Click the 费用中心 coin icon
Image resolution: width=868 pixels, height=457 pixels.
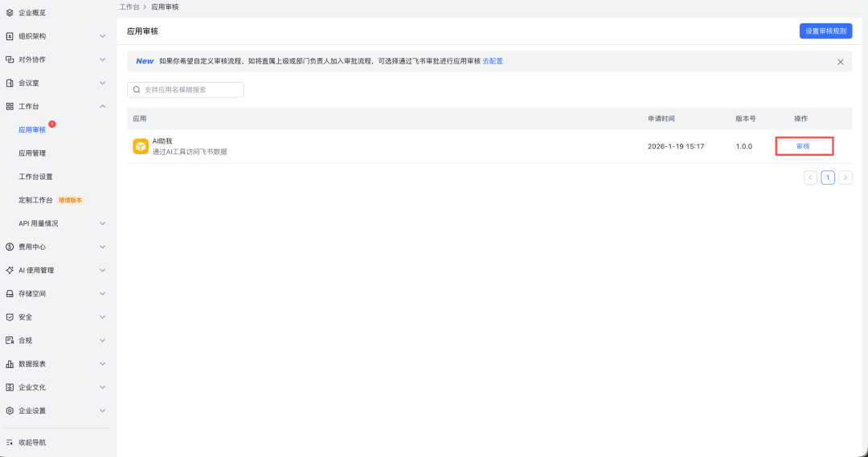click(10, 247)
